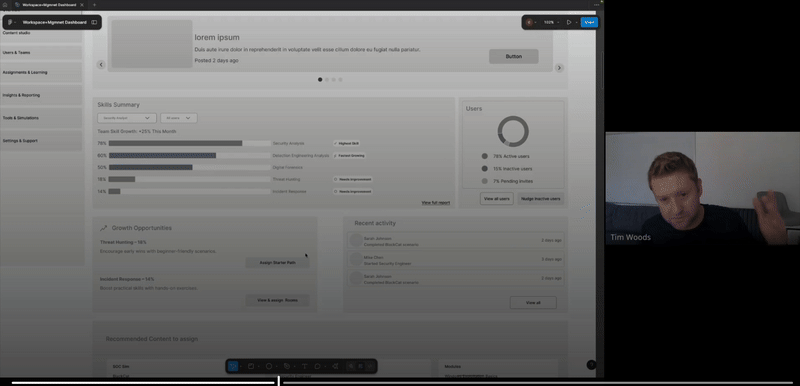800x386 pixels.
Task: Click the Detection Engineering Analysis 60% bar
Action: point(189,156)
